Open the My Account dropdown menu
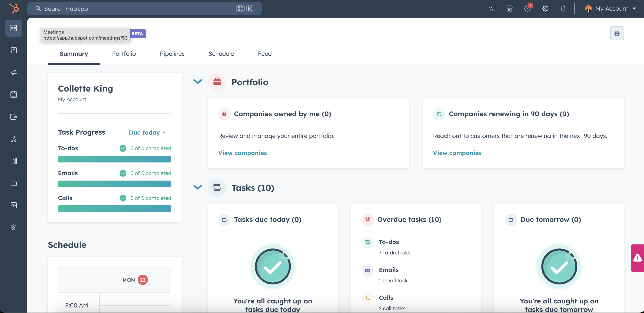 pyautogui.click(x=611, y=9)
